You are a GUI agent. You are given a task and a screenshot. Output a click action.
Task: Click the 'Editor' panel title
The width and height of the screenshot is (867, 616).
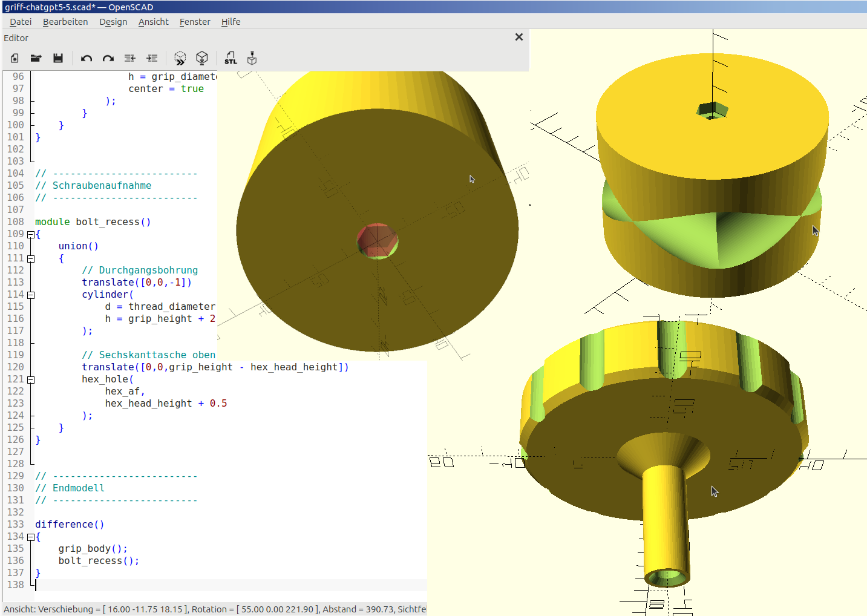pyautogui.click(x=16, y=38)
